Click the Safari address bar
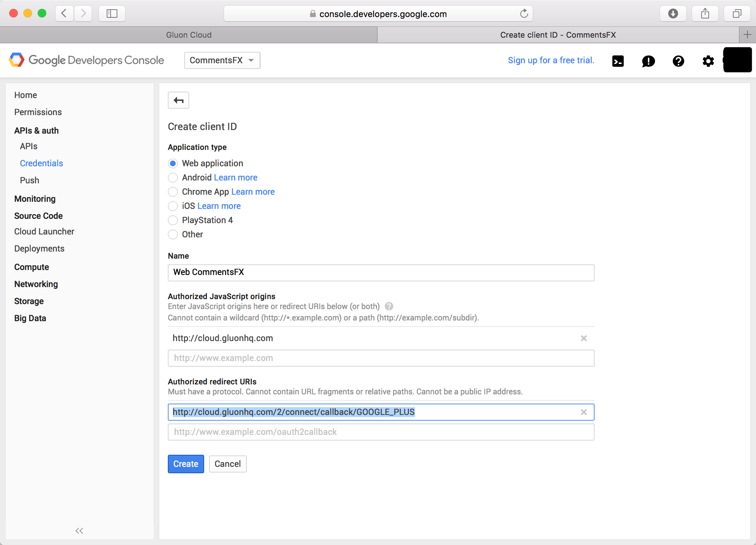Viewport: 756px width, 545px height. pos(378,14)
